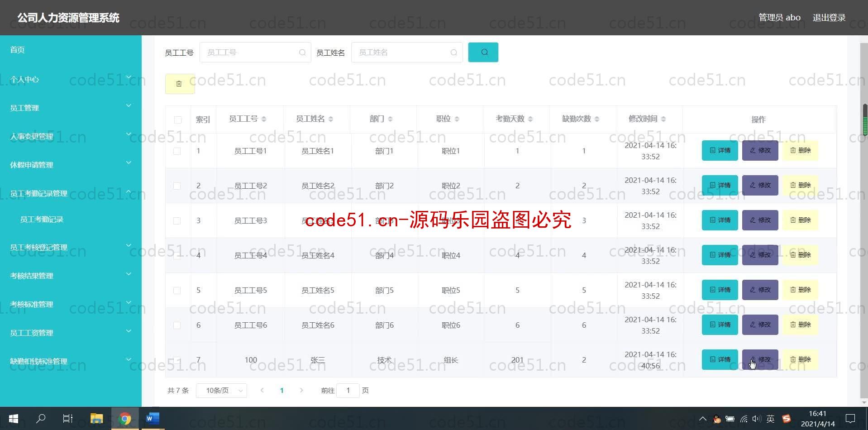Expand the 休假申请管理 sidebar menu
Screen dimensions: 868x430
pos(71,165)
